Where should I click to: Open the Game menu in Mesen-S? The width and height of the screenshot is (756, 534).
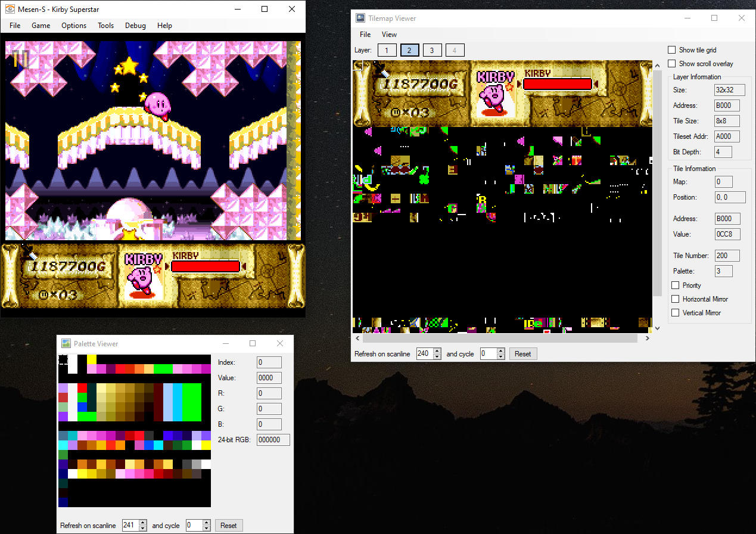click(41, 26)
